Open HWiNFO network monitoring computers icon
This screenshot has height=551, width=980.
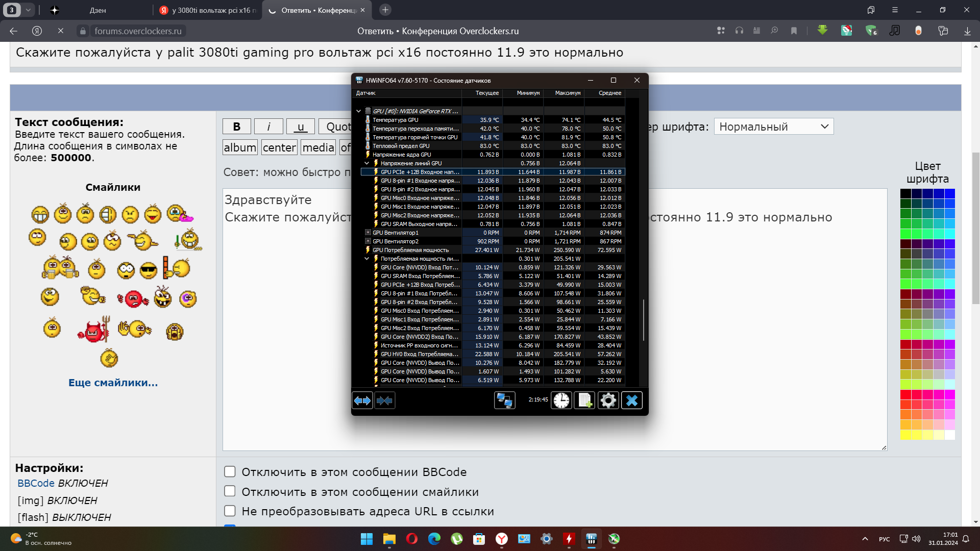tap(504, 400)
